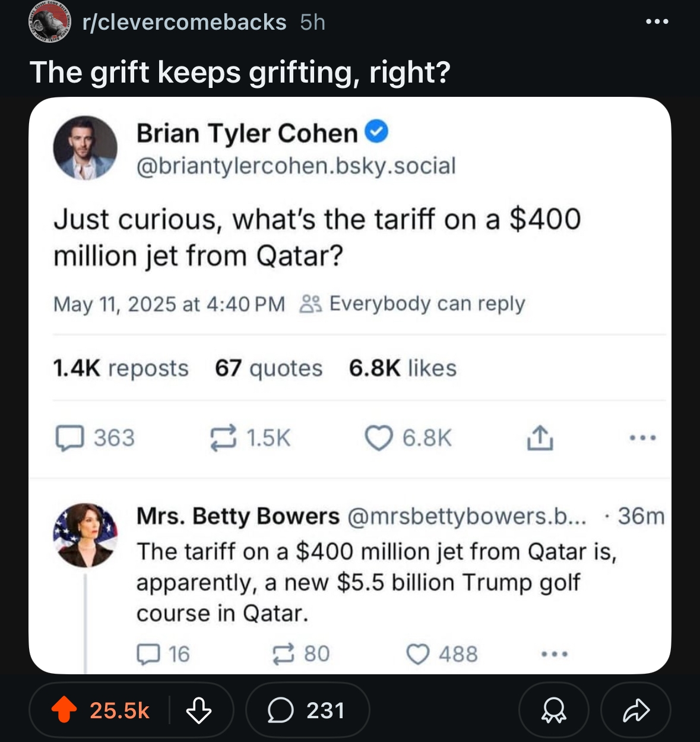
Task: Click the repost icon showing 80
Action: [283, 654]
